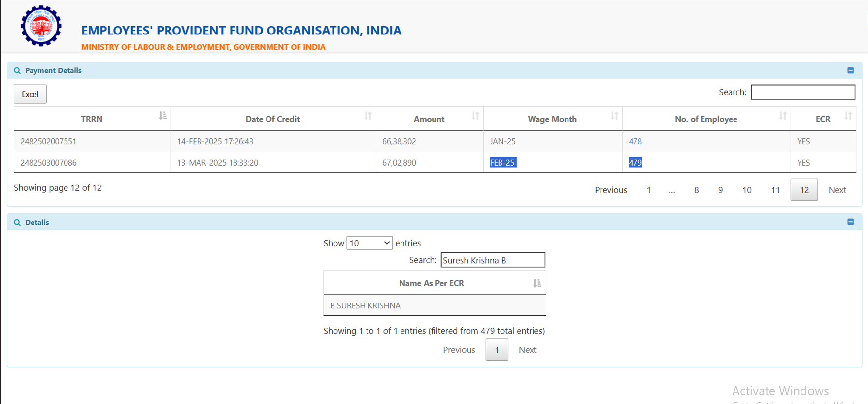Collapse the Payment Details panel
This screenshot has height=404, width=868.
pyautogui.click(x=850, y=70)
